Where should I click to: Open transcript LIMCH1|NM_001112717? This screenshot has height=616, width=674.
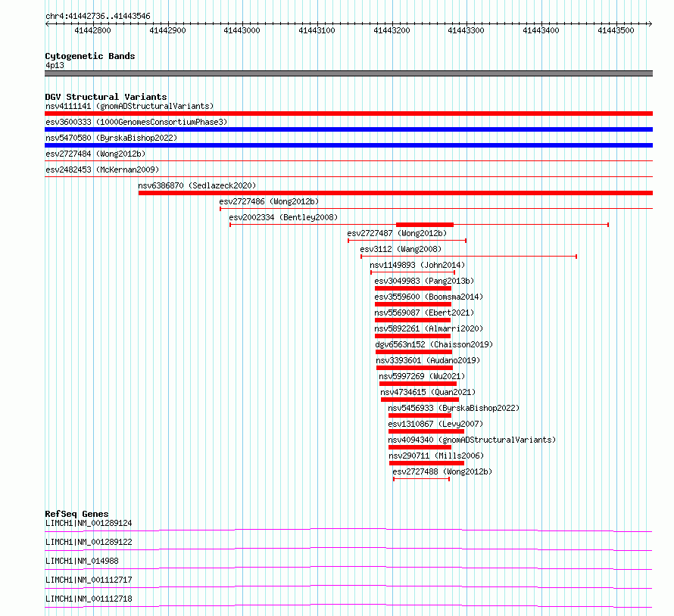point(89,580)
